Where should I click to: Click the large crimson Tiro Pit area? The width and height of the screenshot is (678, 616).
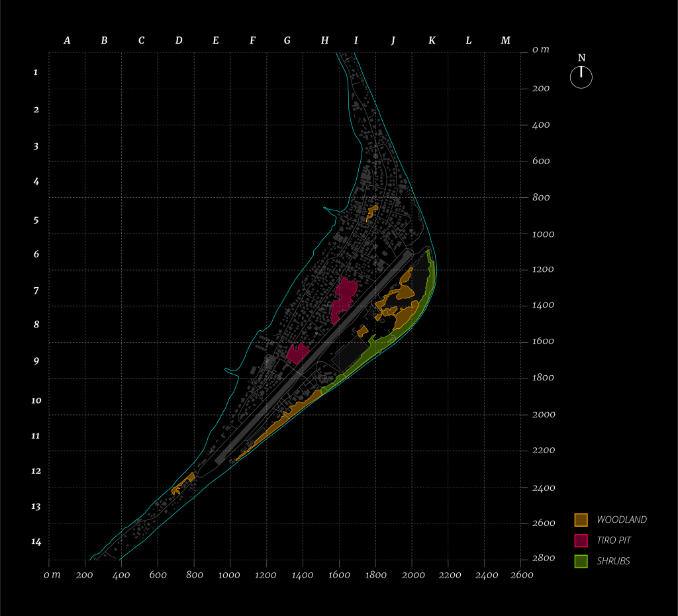click(x=343, y=297)
